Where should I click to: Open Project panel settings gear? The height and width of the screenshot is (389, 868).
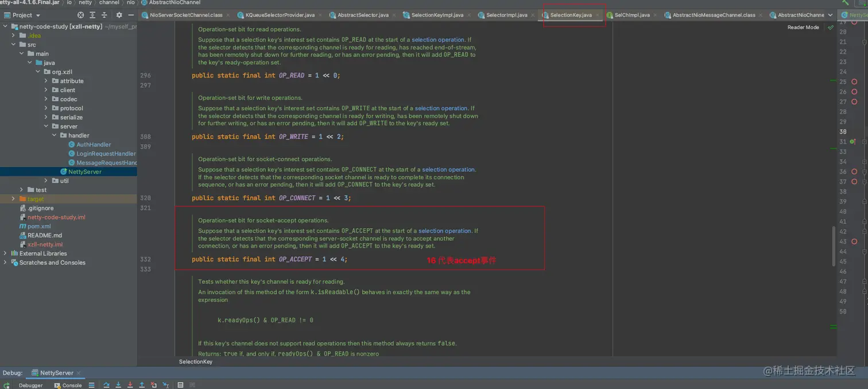point(119,15)
